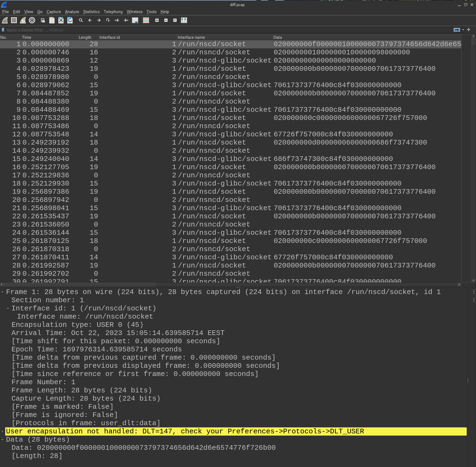Click the Encapsulation type: USER 0 line
This screenshot has width=476, height=467.
77,325
